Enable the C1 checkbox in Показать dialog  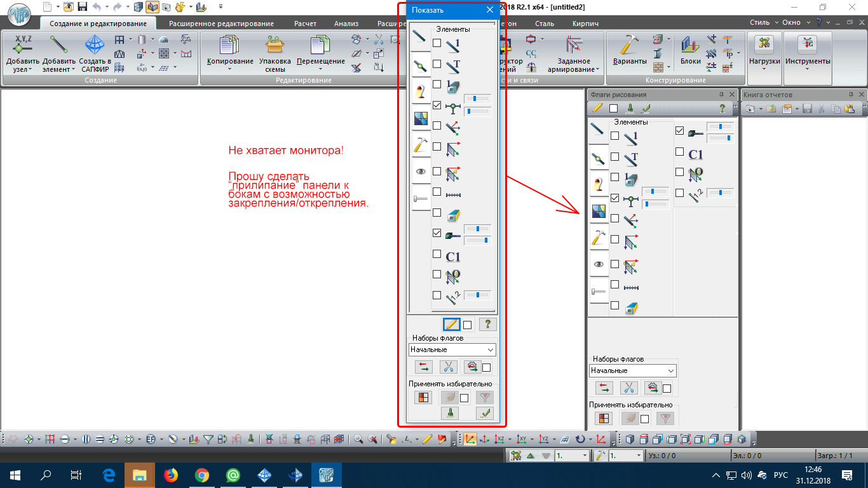437,254
